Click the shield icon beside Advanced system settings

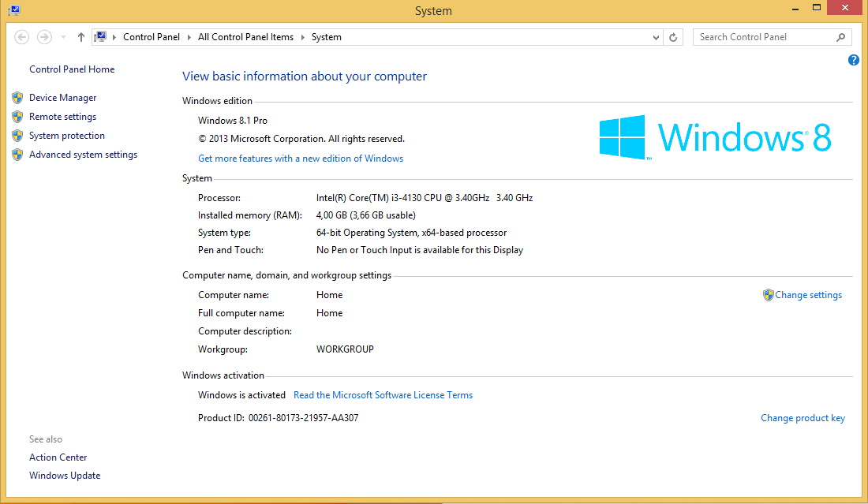click(17, 155)
